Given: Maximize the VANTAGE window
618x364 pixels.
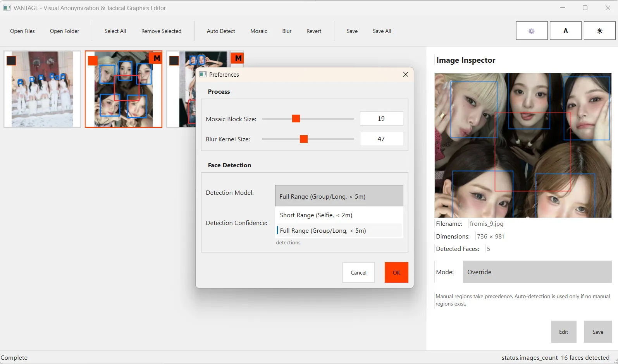Looking at the screenshot, I should point(585,8).
